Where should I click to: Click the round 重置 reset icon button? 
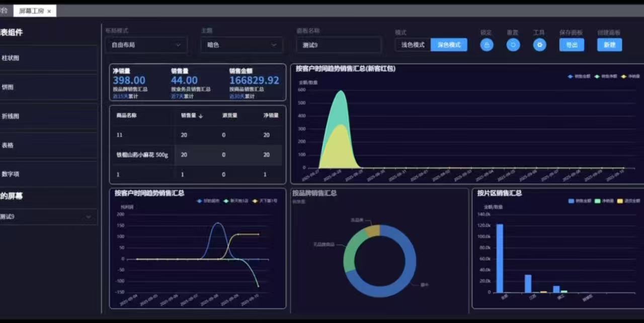pyautogui.click(x=513, y=45)
